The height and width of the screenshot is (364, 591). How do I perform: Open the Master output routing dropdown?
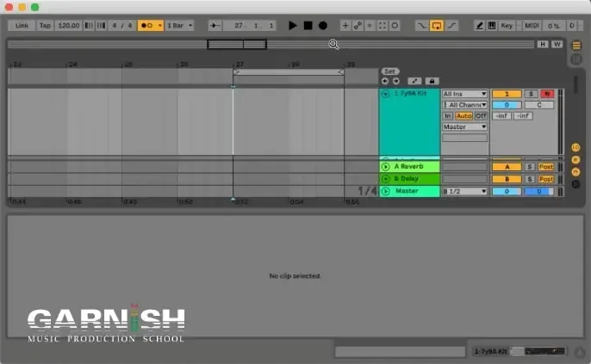tap(464, 126)
